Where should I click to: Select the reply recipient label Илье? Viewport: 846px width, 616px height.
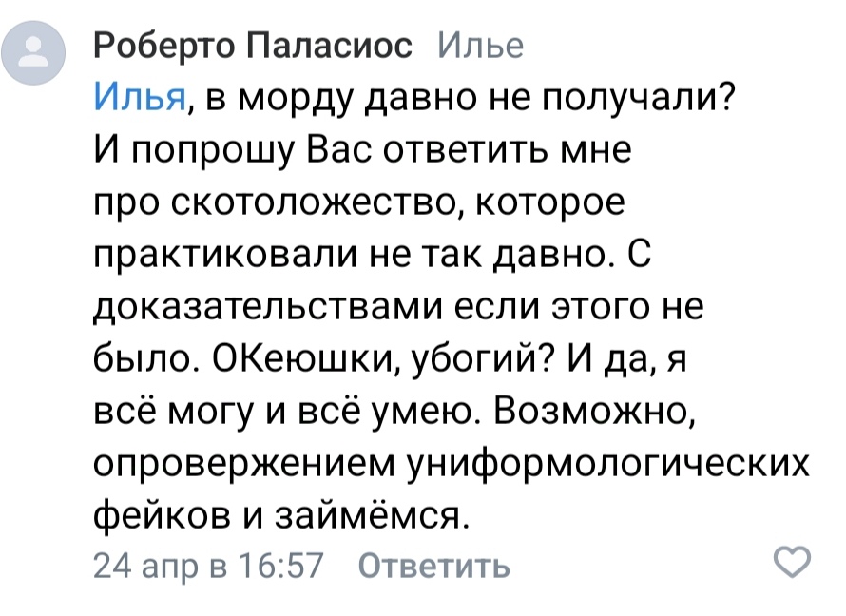tap(480, 46)
